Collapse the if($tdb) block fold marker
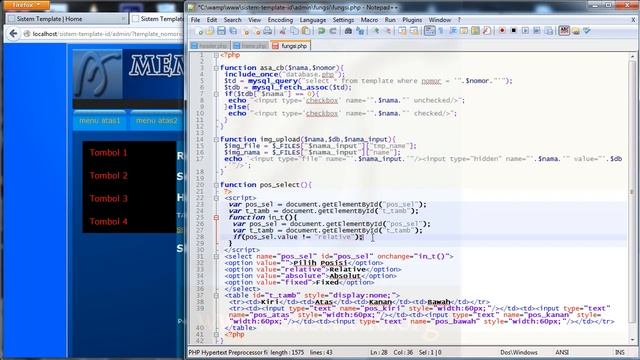640x360 pixels. click(216, 94)
